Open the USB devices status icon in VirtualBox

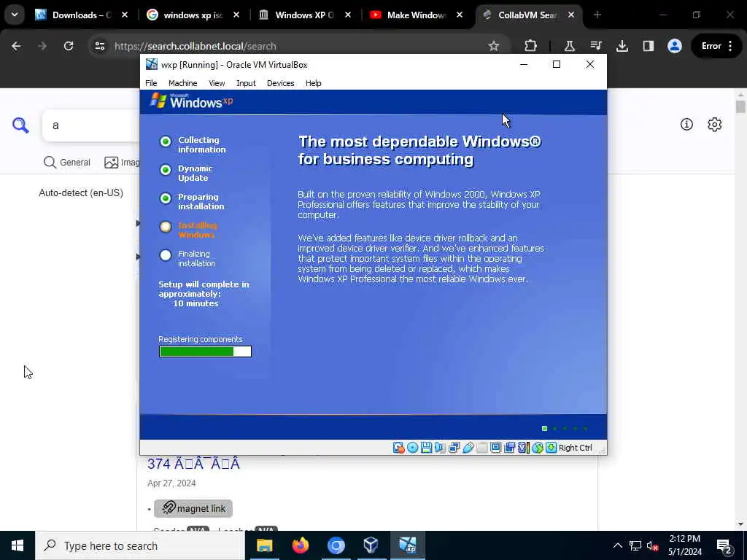point(468,448)
